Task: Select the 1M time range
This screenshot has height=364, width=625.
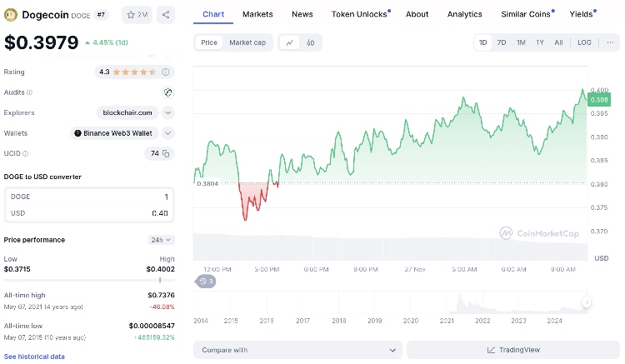Action: [521, 42]
